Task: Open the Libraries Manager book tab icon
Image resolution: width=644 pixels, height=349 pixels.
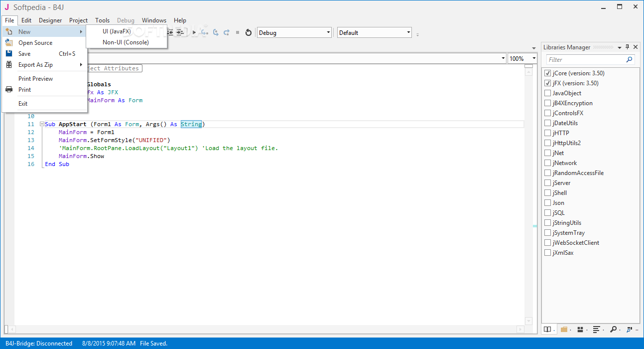Action: click(547, 330)
